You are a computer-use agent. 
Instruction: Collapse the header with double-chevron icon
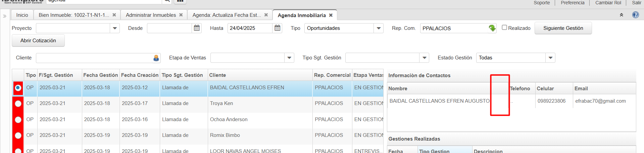pyautogui.click(x=621, y=15)
